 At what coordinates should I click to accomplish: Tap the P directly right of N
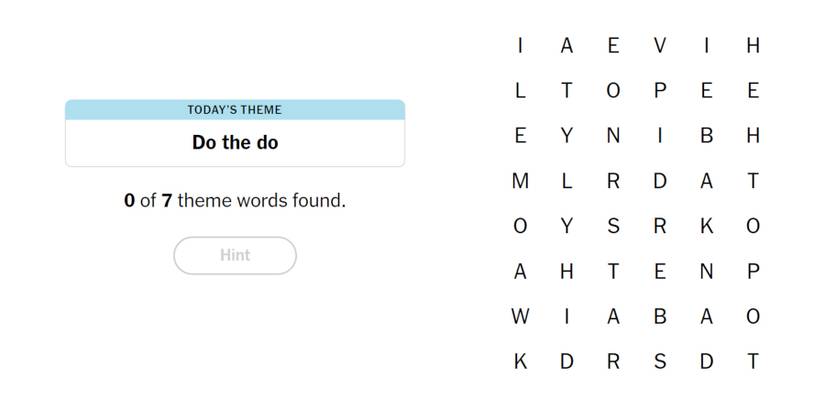pos(753,271)
